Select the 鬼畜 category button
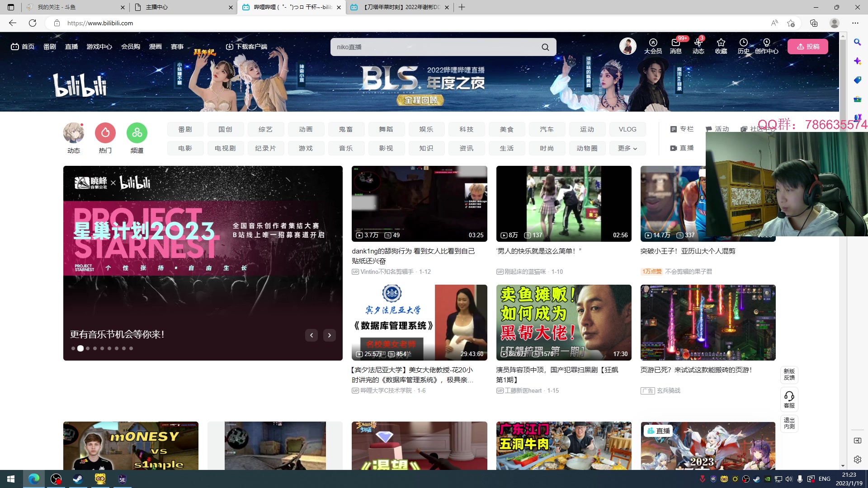 coord(346,129)
